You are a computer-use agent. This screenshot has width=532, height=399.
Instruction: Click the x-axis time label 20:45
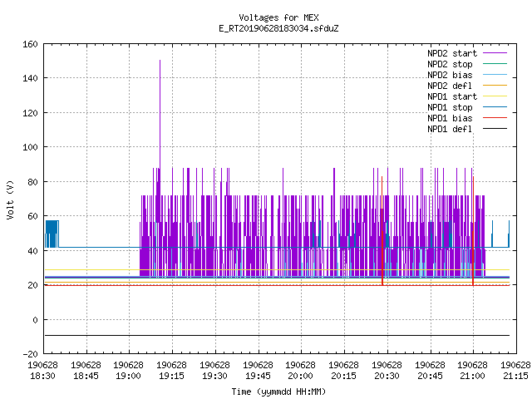coord(430,376)
